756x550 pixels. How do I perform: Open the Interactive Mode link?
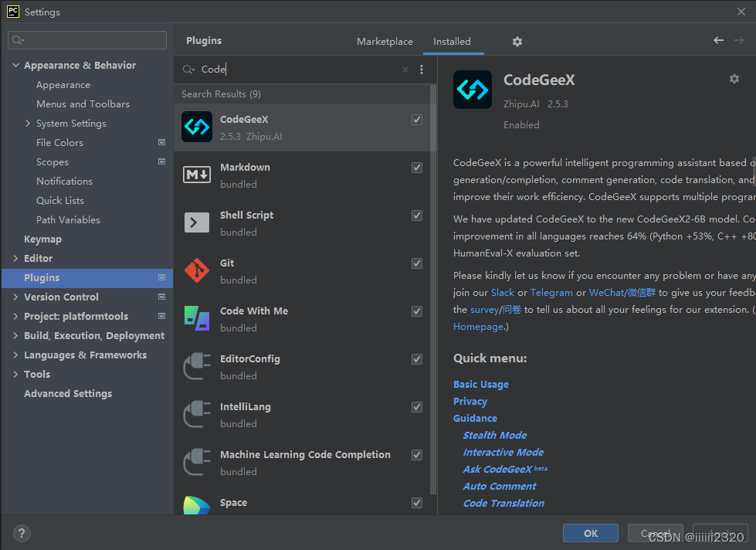coord(503,452)
